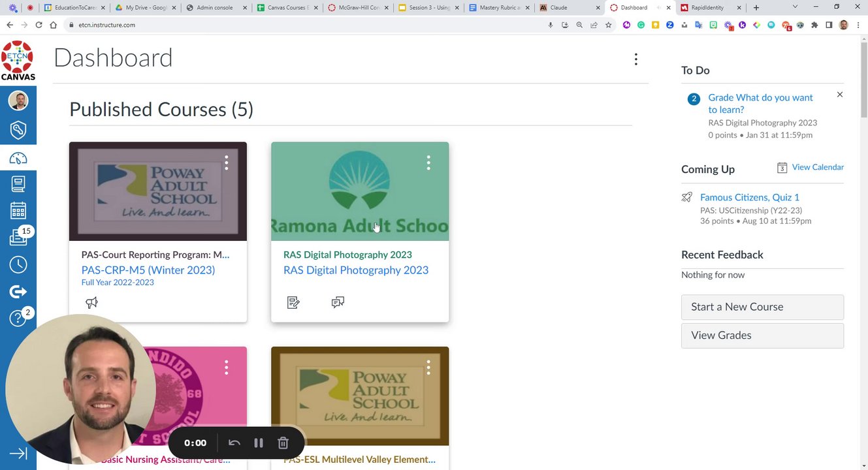This screenshot has height=470, width=868.
Task: Click the Nothing for now feedback text
Action: (713, 275)
